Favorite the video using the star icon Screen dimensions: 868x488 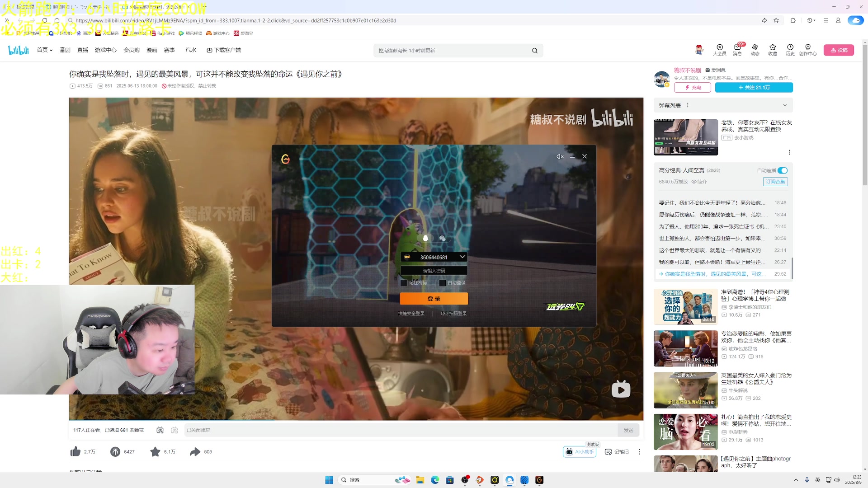click(155, 451)
